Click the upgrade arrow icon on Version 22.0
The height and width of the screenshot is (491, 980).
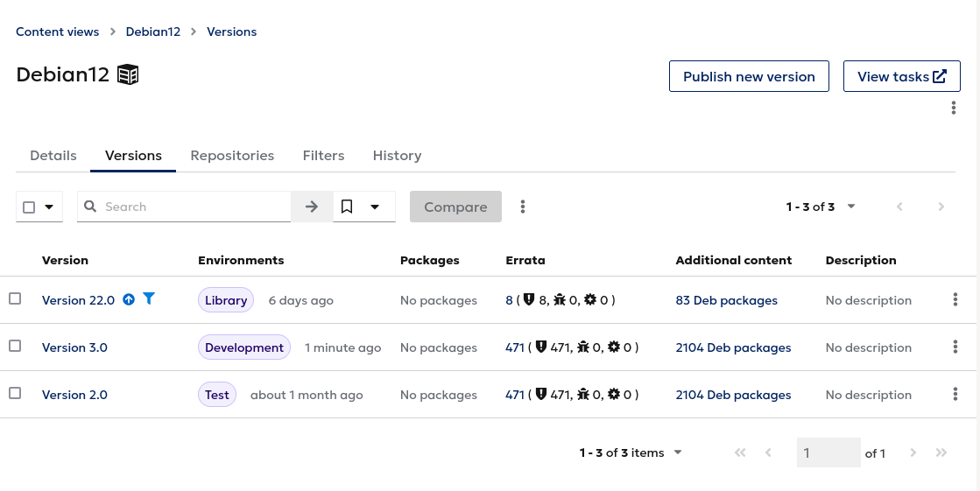(x=129, y=300)
